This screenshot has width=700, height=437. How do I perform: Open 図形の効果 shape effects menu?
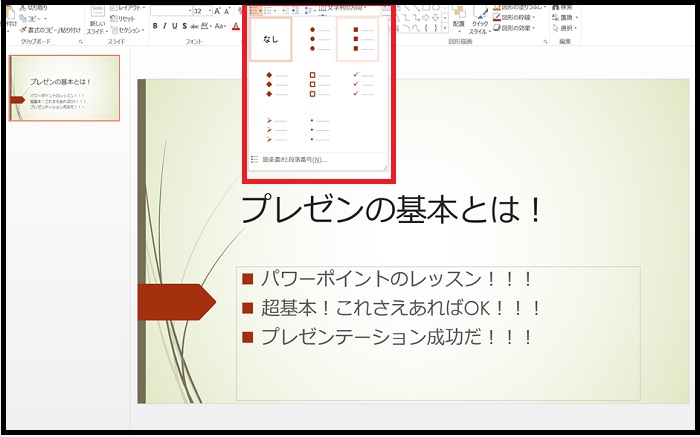pyautogui.click(x=515, y=28)
